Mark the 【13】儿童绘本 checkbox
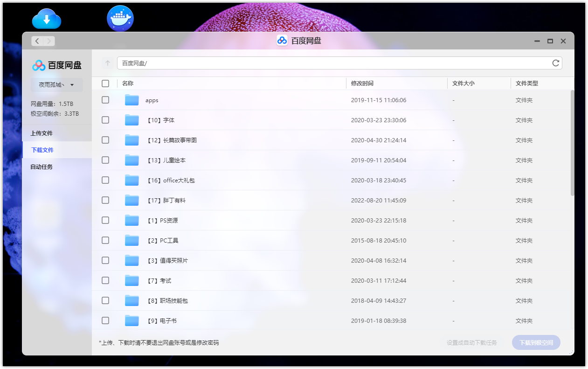This screenshot has height=369, width=588. pos(105,160)
